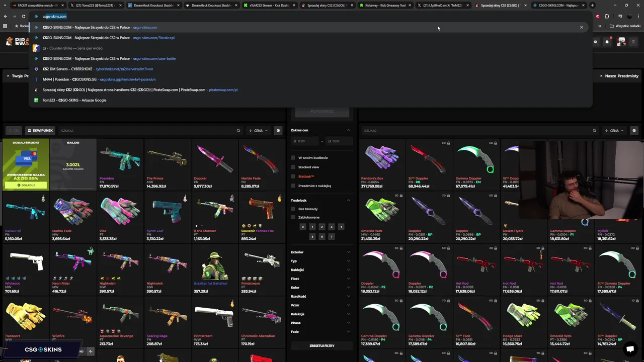Check the 'Bez blokady' tradelock option
The image size is (644, 362).
(293, 209)
